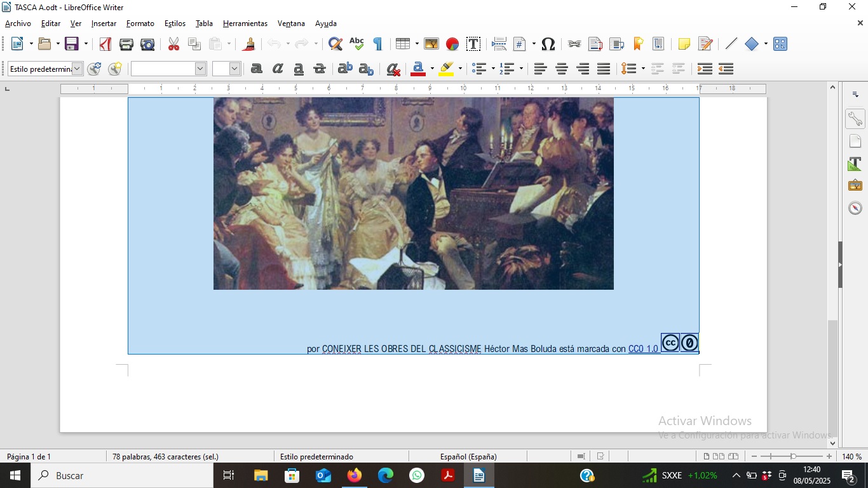Open the Formato menu

[140, 24]
